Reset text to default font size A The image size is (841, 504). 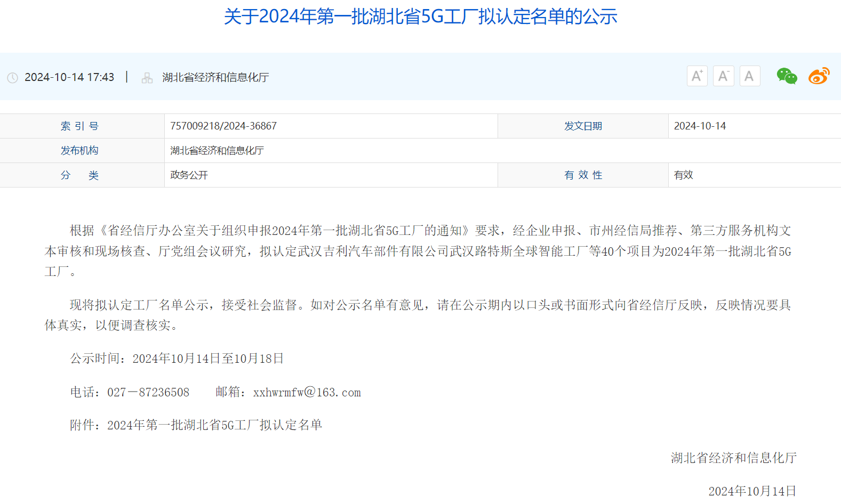point(749,76)
